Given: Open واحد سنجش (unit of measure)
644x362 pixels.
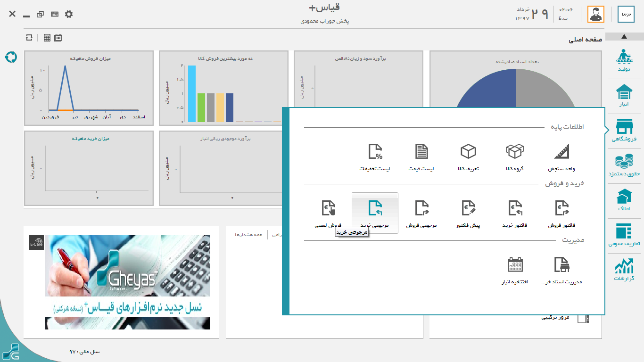Looking at the screenshot, I should point(561,157).
